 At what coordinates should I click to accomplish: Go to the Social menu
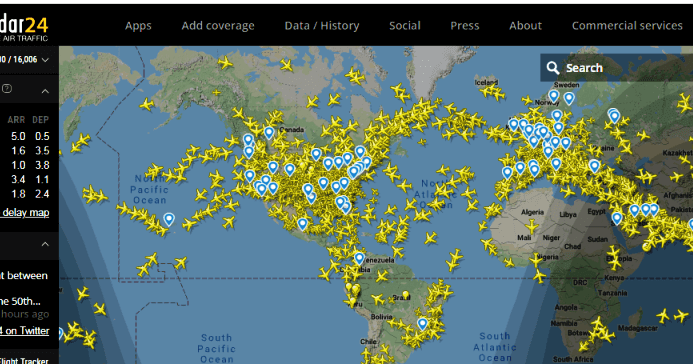(405, 26)
